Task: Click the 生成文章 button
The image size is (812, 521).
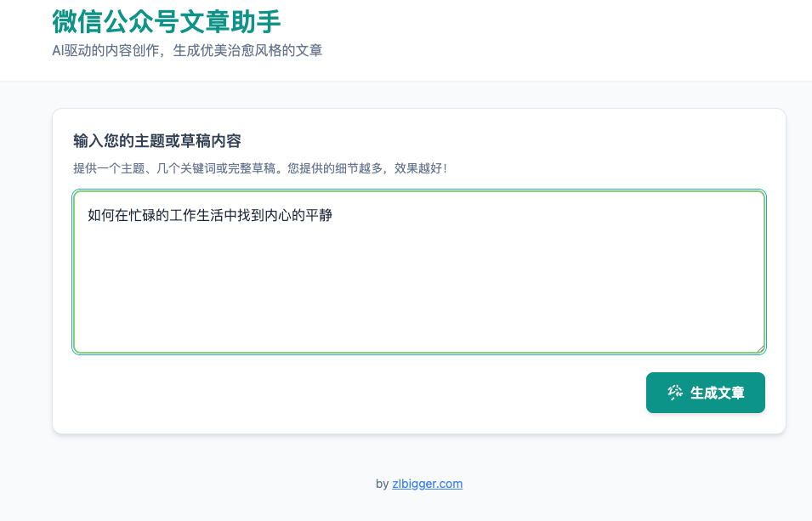Action: tap(705, 393)
